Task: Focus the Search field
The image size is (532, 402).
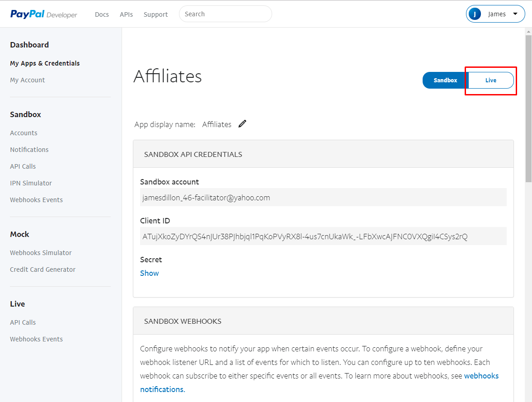Action: [x=225, y=14]
